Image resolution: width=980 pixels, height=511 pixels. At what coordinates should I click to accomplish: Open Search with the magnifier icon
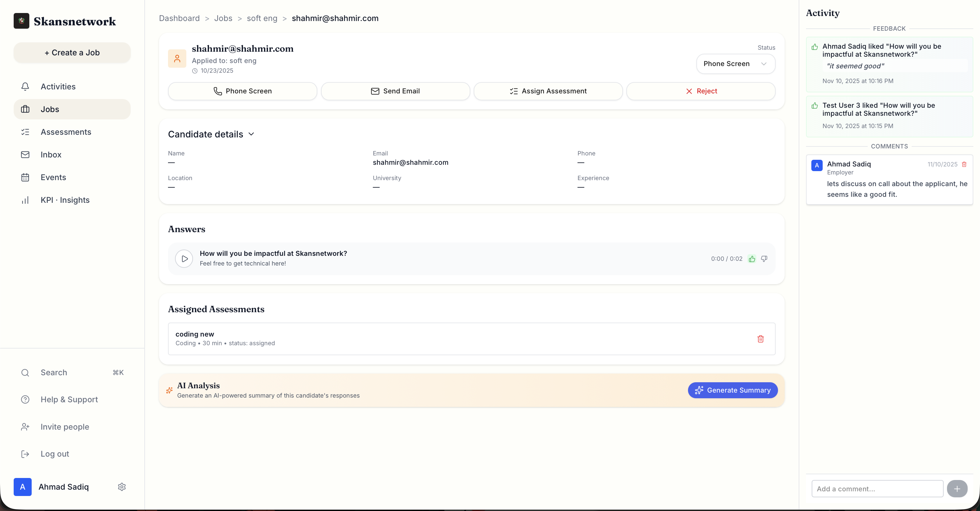[x=25, y=372]
